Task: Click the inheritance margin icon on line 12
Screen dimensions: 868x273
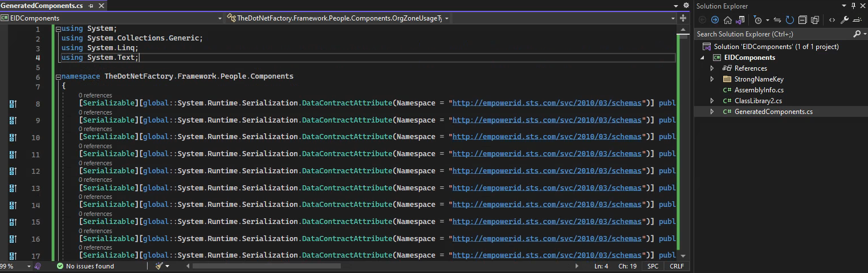Action: click(13, 171)
